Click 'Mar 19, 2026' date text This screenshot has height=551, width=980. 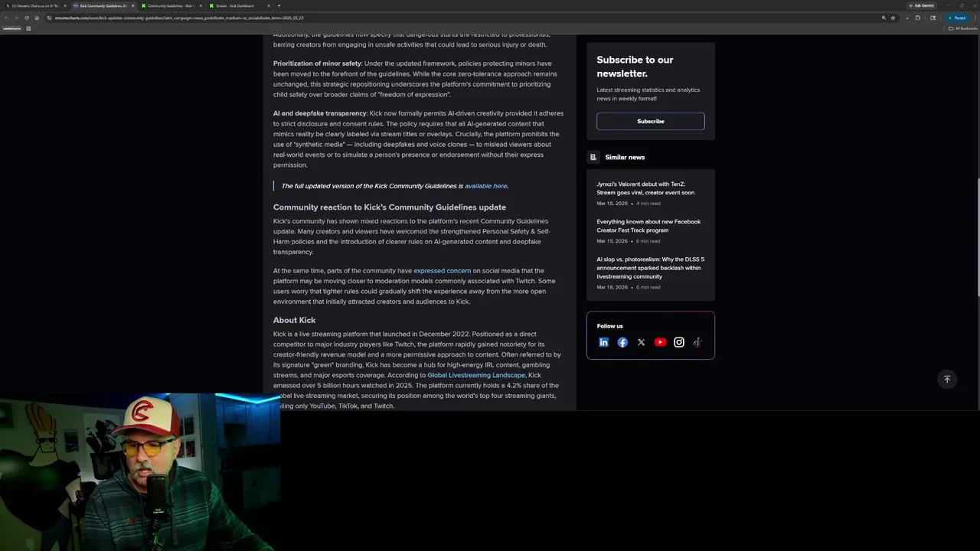[x=612, y=241]
